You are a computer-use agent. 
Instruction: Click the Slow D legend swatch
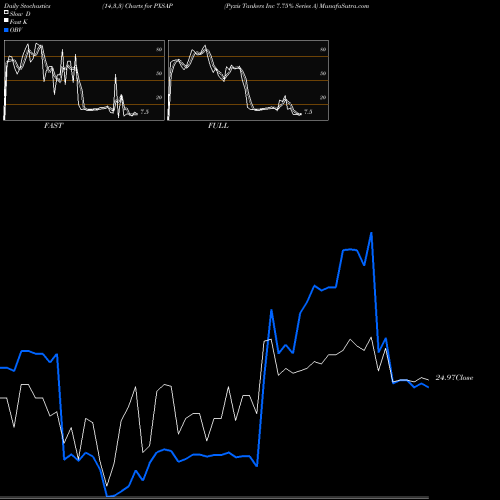tap(6, 13)
